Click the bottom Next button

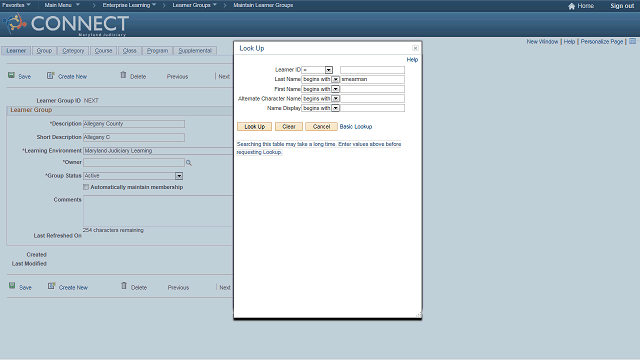tap(225, 287)
